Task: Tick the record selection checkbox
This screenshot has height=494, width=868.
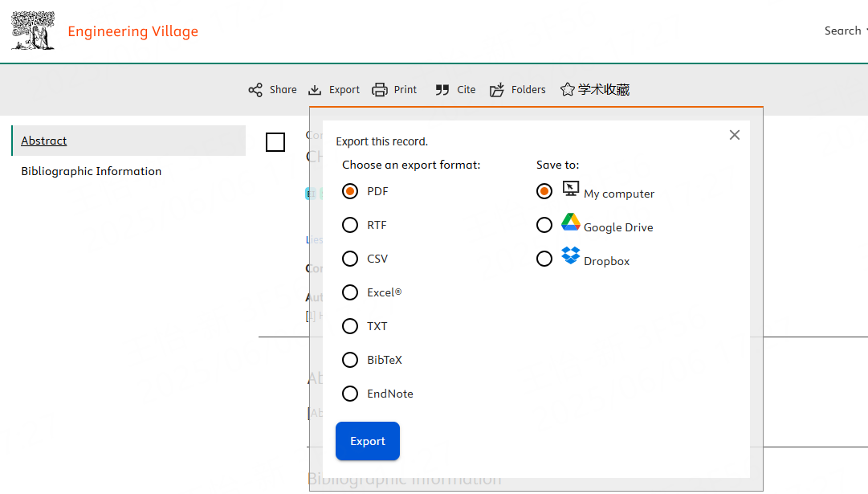Action: 275,142
